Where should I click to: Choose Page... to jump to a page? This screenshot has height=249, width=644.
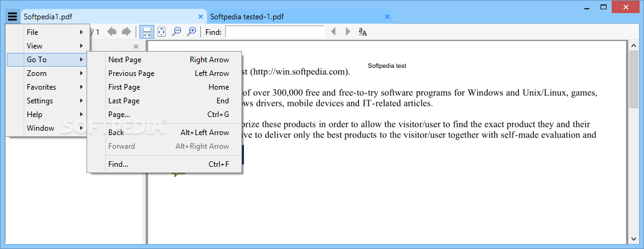pyautogui.click(x=165, y=114)
